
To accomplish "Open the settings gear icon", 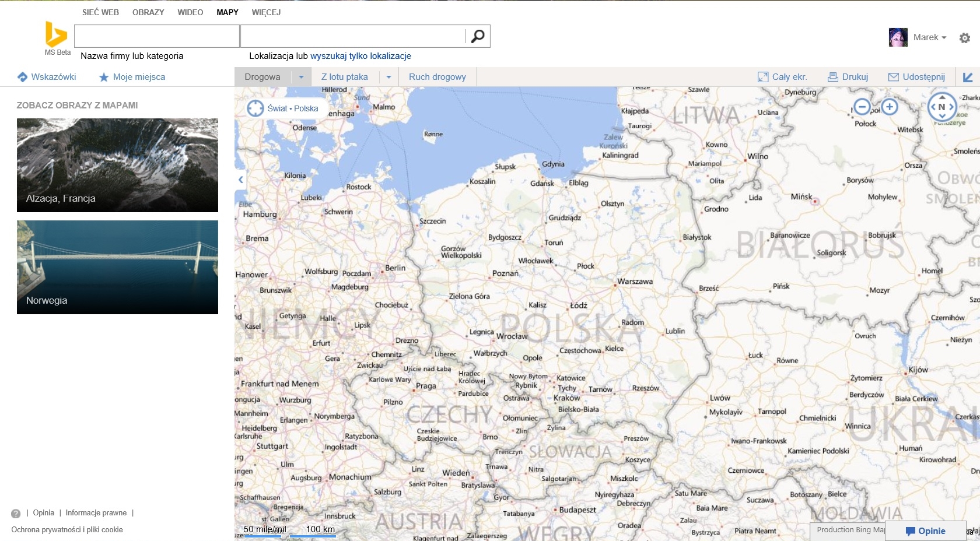I will click(965, 38).
